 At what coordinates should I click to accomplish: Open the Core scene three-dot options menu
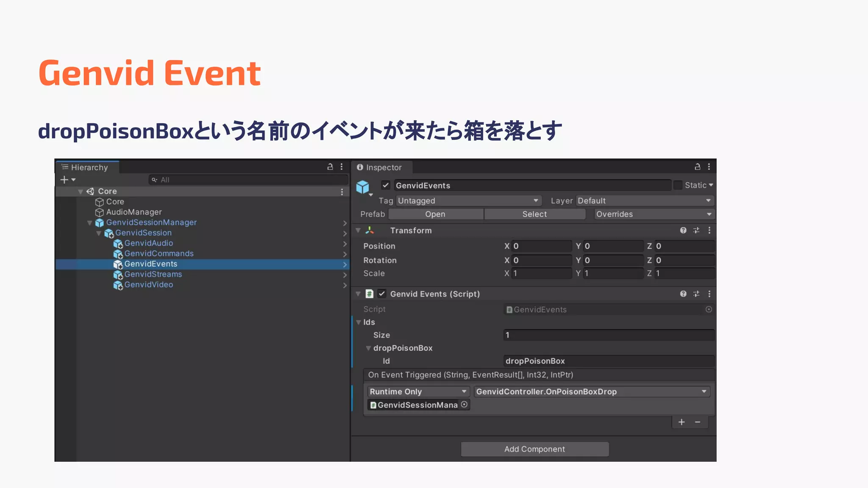coord(342,192)
